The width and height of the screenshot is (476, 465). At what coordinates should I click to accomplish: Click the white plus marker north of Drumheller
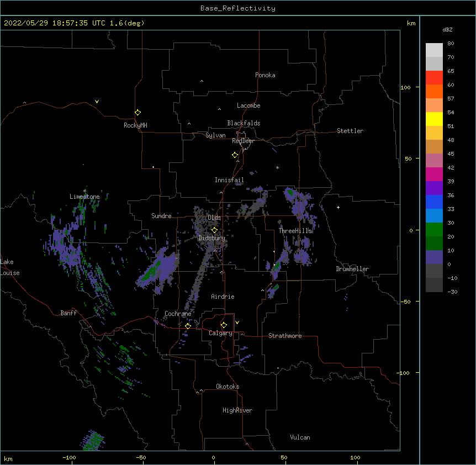click(338, 207)
